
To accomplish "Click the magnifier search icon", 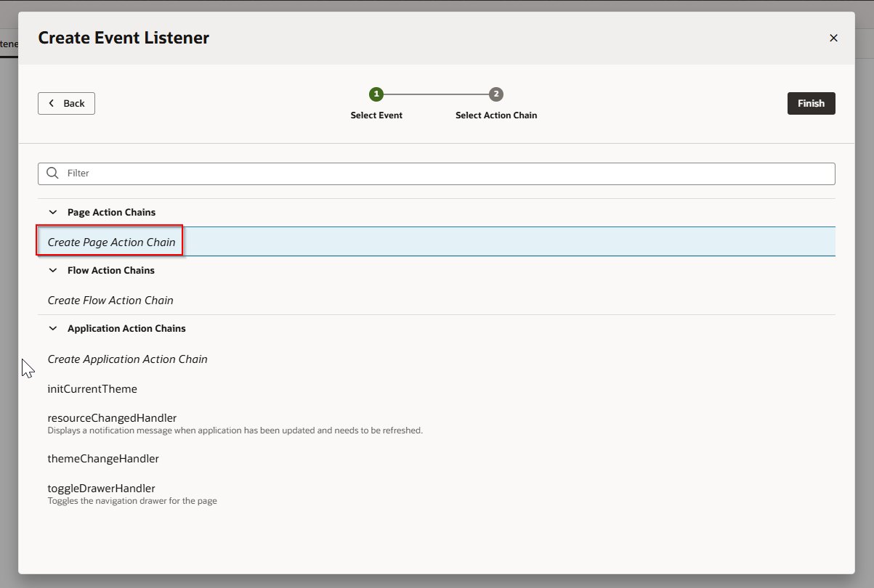I will [52, 173].
